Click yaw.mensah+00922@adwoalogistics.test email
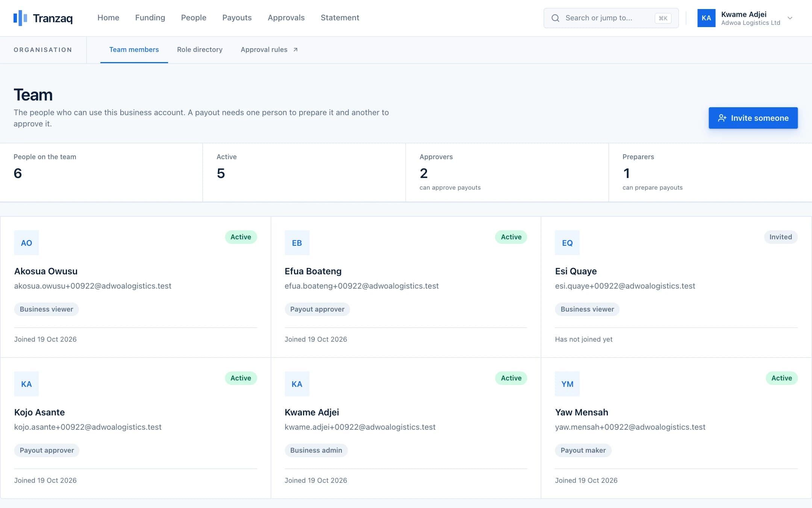 630,427
